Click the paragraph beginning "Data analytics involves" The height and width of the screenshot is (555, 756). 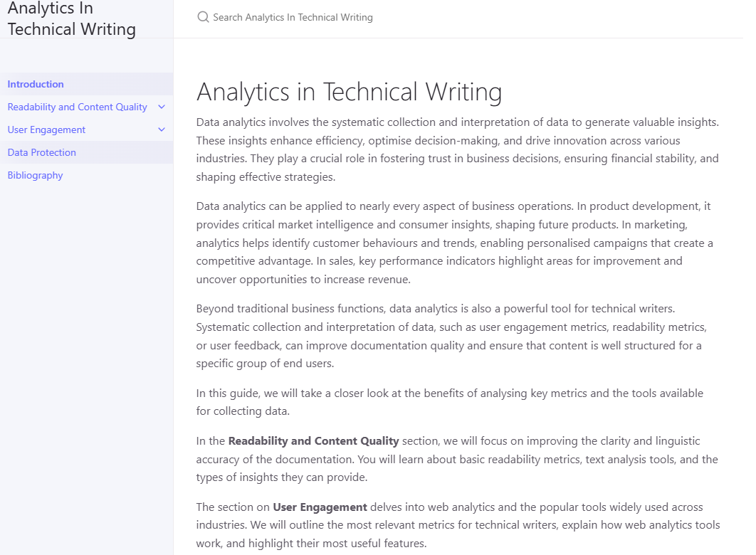[458, 149]
